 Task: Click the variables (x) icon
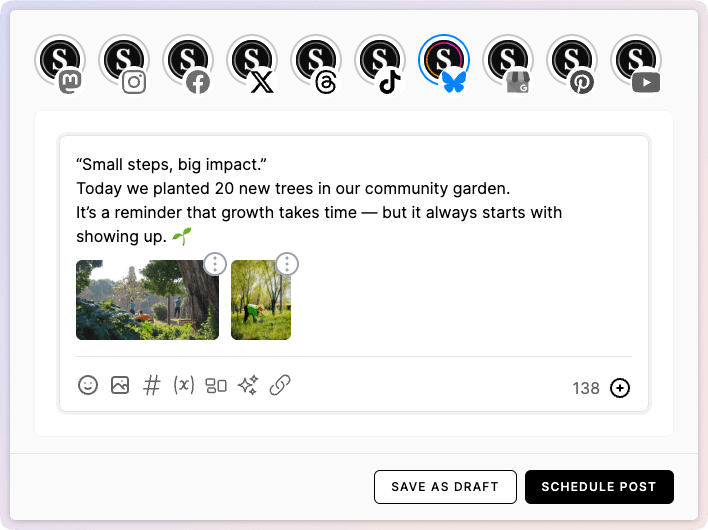(184, 385)
